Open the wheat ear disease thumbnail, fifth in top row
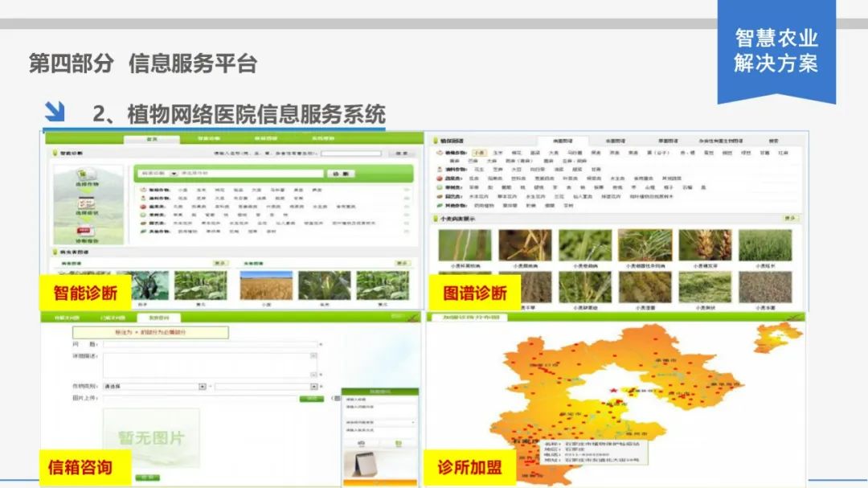This screenshot has height=488, width=868. (706, 245)
